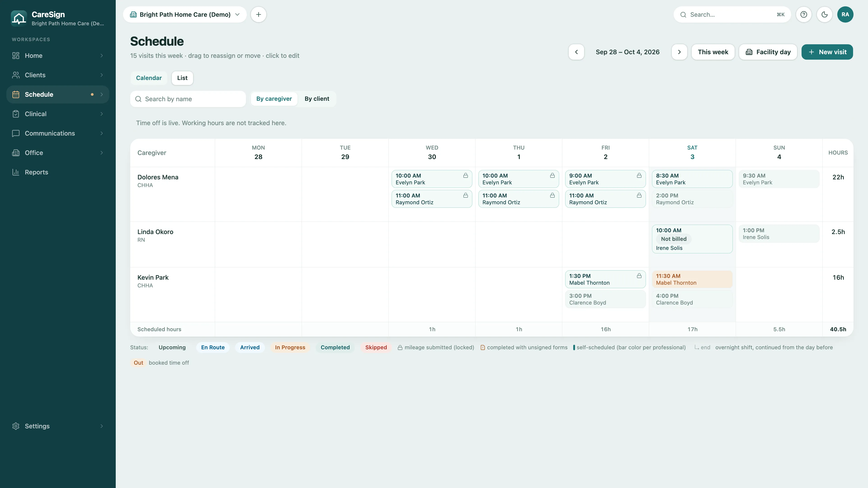This screenshot has width=868, height=488.
Task: Expand the Schedule sidebar chevron
Action: click(101, 95)
